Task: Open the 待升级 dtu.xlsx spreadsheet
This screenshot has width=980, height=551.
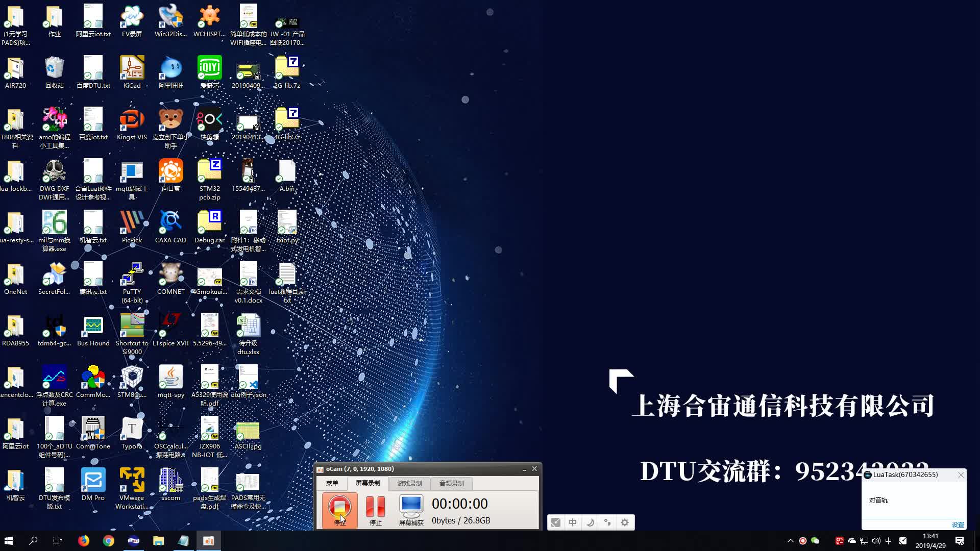Action: [248, 334]
